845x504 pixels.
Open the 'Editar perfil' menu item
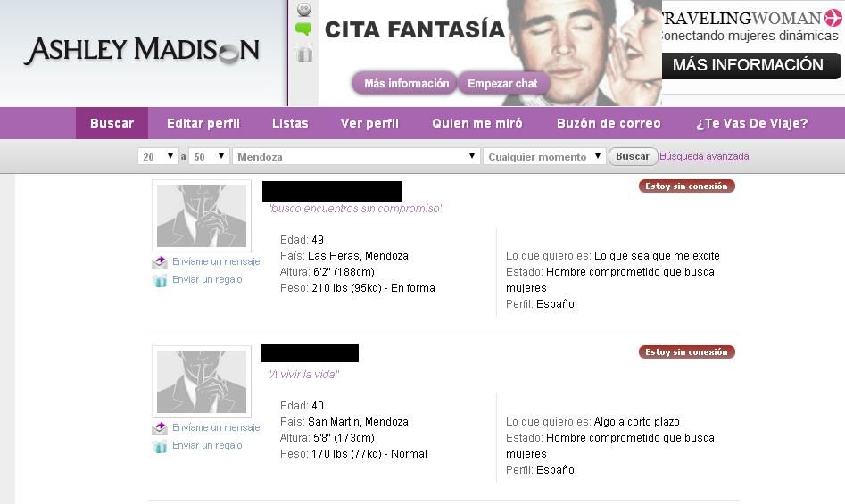point(203,123)
